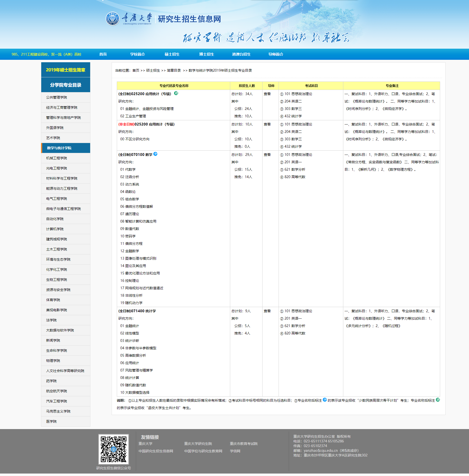
Task: Click the Chongqing University logo emblem
Action: point(113,19)
